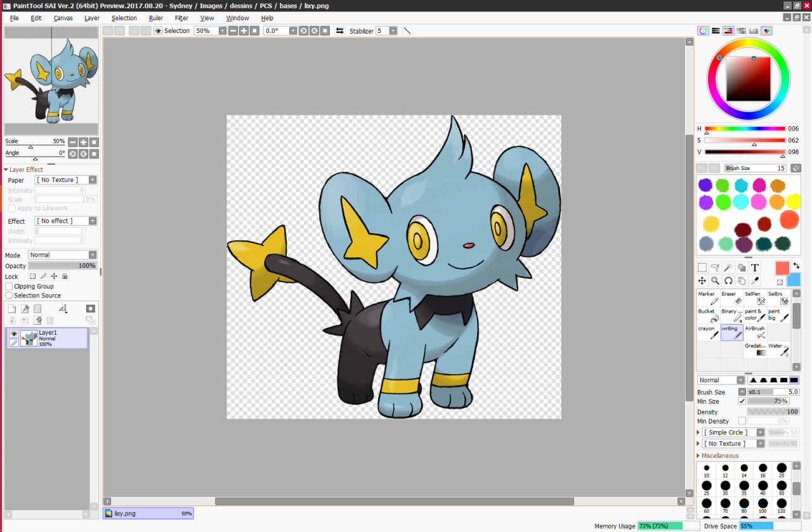The height and width of the screenshot is (532, 812).
Task: Toggle lock transparent pixels icon
Action: click(32, 276)
